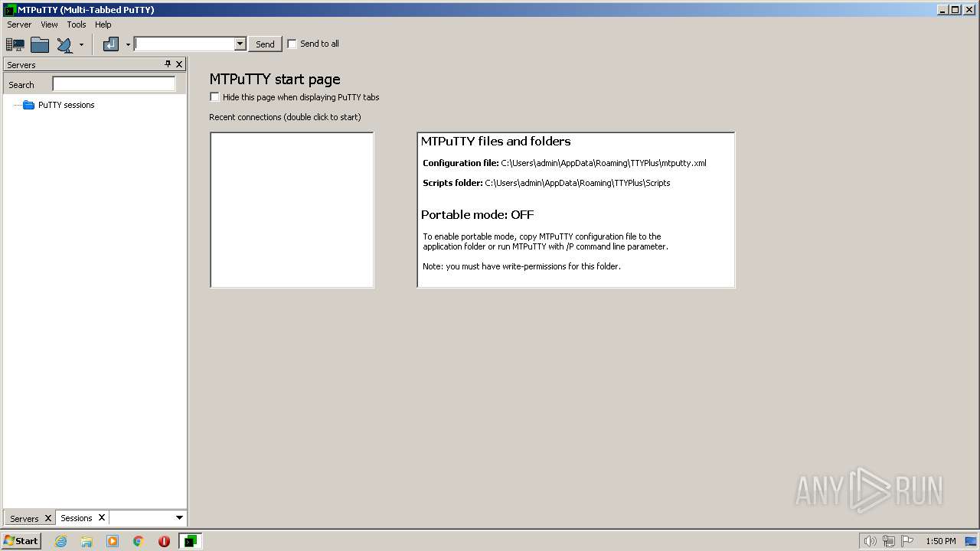Enable the Send to all checkbox
Image resolution: width=980 pixels, height=551 pixels.
click(292, 44)
